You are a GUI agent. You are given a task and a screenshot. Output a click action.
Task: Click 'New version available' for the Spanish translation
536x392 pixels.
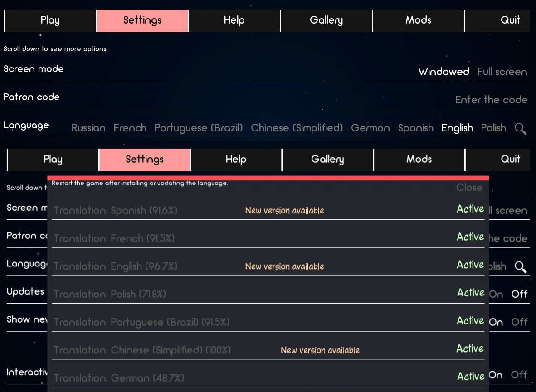[x=284, y=211]
